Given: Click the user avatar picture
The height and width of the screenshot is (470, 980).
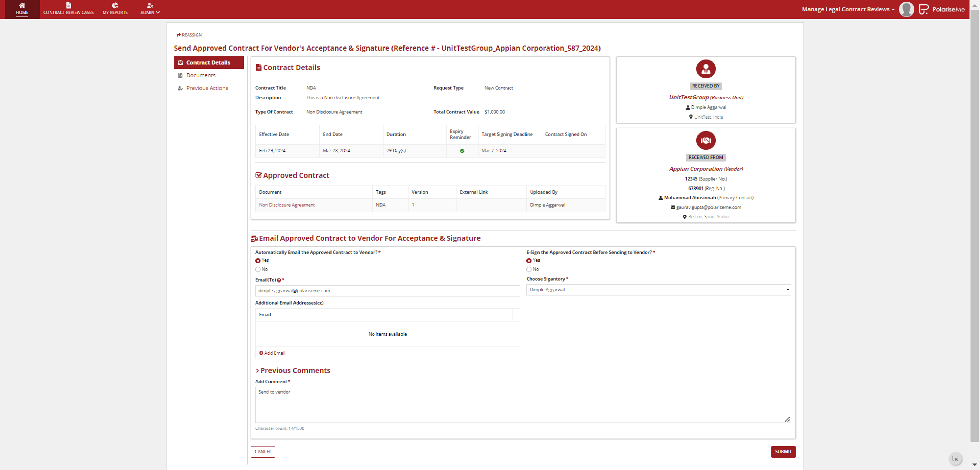Looking at the screenshot, I should [906, 9].
